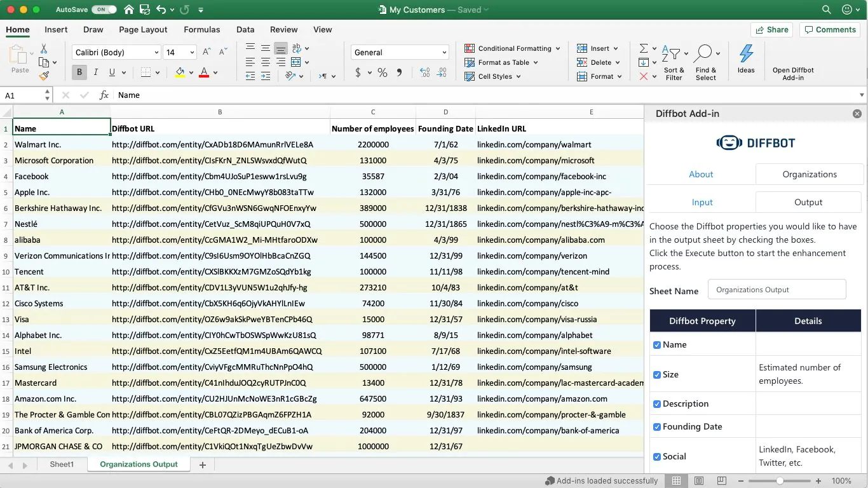
Task: Expand Conditional Formatting menu
Action: 512,48
